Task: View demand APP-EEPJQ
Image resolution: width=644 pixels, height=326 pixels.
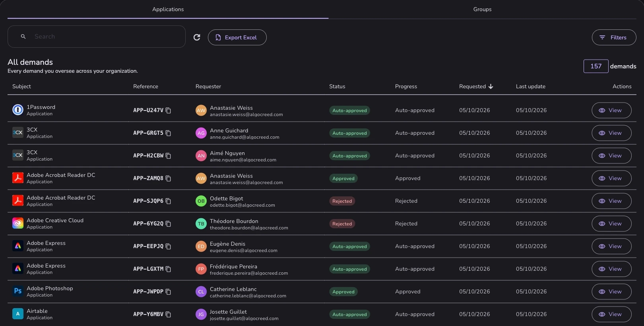Action: [611, 246]
